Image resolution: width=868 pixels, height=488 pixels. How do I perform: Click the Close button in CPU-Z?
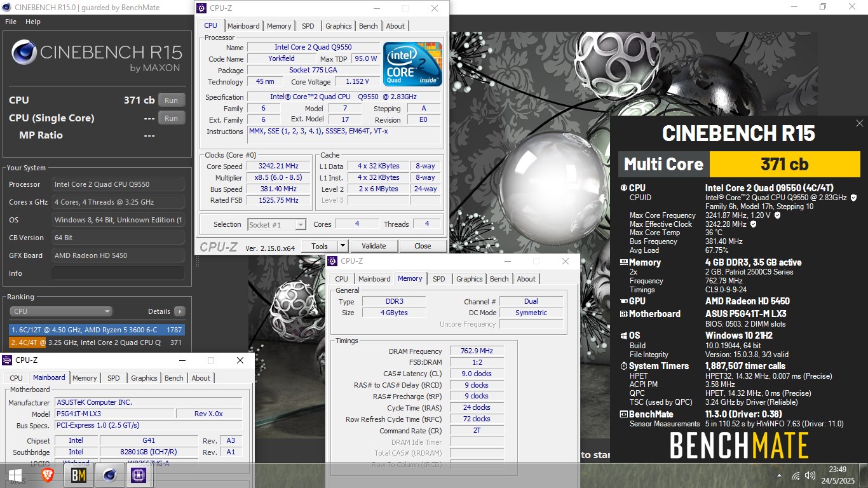click(423, 246)
